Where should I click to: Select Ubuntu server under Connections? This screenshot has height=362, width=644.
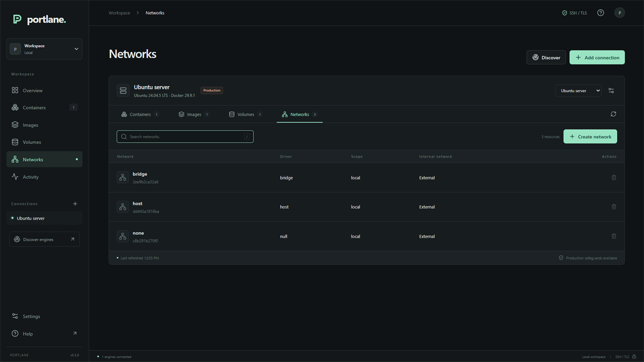tap(44, 218)
